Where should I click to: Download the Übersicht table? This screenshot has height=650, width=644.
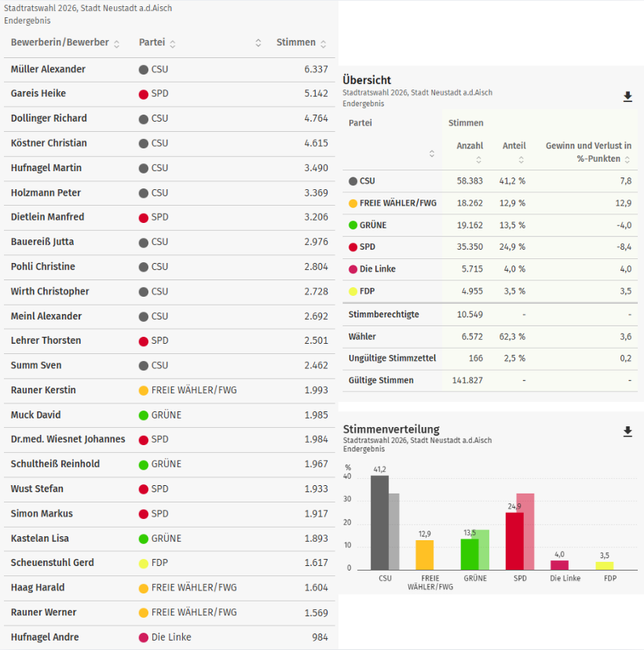pos(628,97)
